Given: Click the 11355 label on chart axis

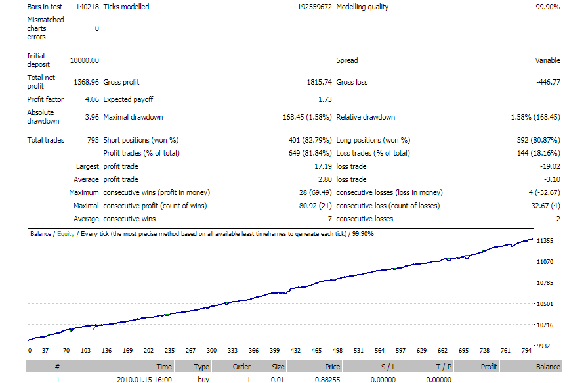Looking at the screenshot, I should tap(545, 241).
